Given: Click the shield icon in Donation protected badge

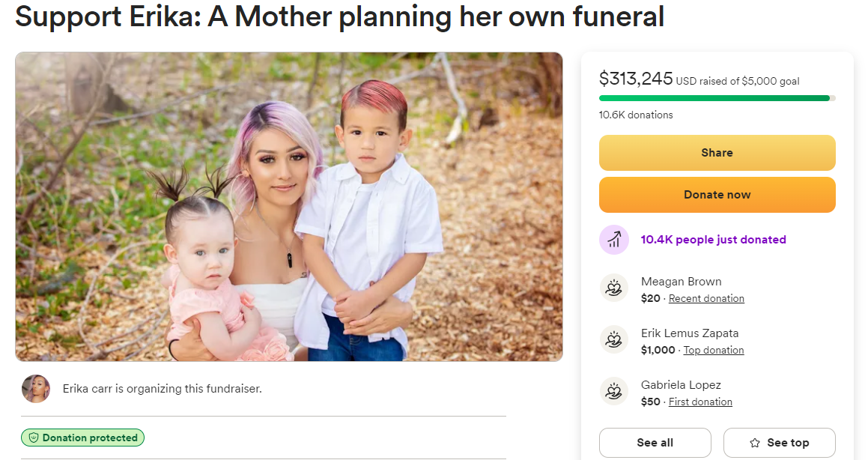Looking at the screenshot, I should click(x=33, y=438).
